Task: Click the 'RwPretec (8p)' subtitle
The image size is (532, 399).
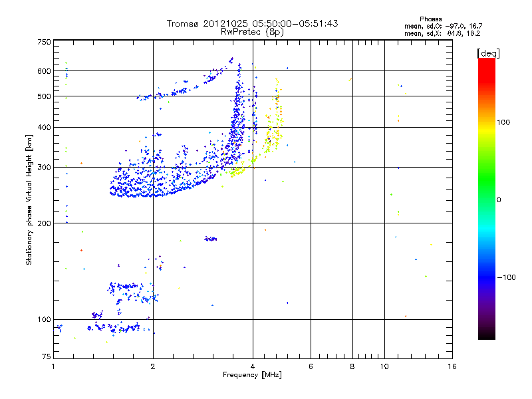Action: [x=252, y=32]
